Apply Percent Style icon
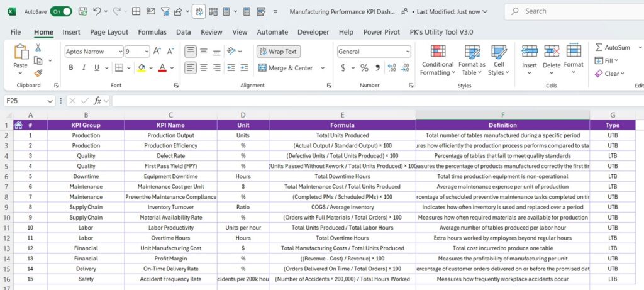This screenshot has width=644, height=290. 364,68
